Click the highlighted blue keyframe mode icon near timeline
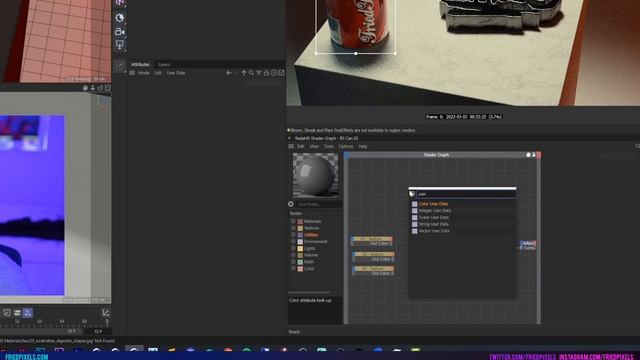Image resolution: width=640 pixels, height=360 pixels. coord(27,313)
